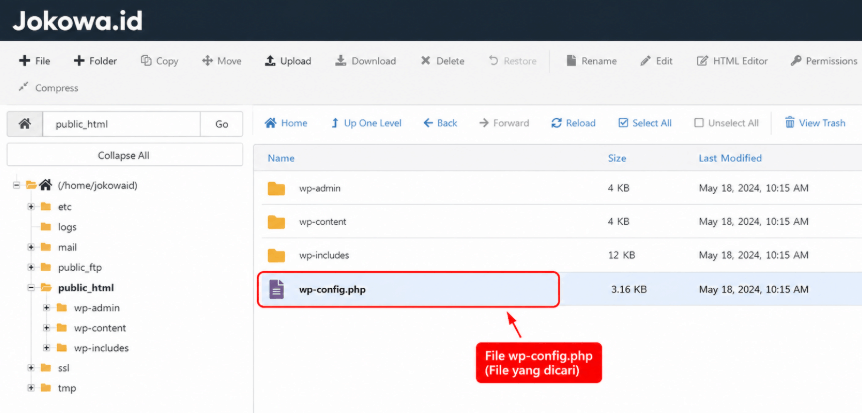Reload the file list
862x413 pixels.
(x=573, y=123)
